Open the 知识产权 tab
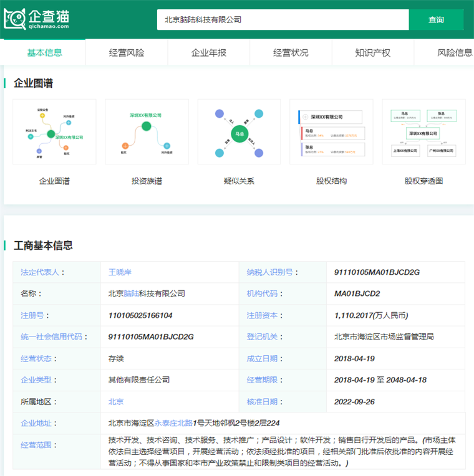The width and height of the screenshot is (474, 476). tap(372, 52)
